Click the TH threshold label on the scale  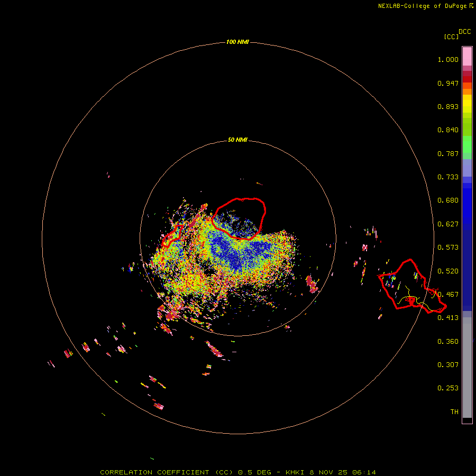click(454, 412)
